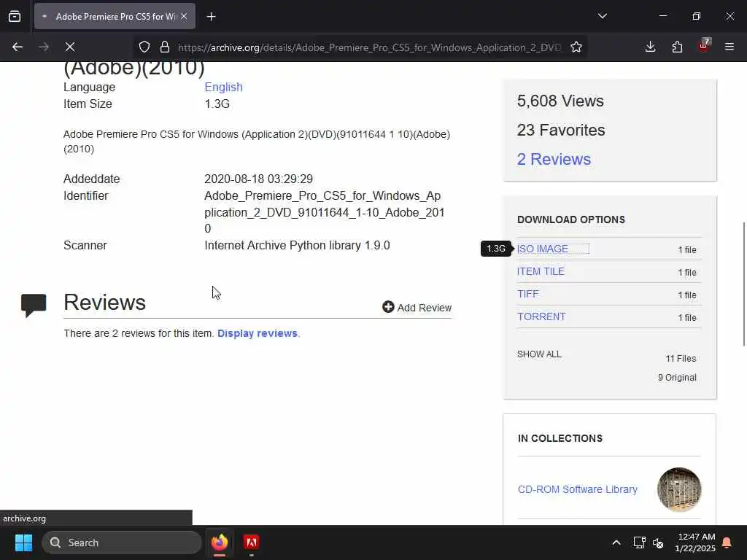Open the Firefox hamburger menu
The width and height of the screenshot is (747, 560).
(729, 47)
